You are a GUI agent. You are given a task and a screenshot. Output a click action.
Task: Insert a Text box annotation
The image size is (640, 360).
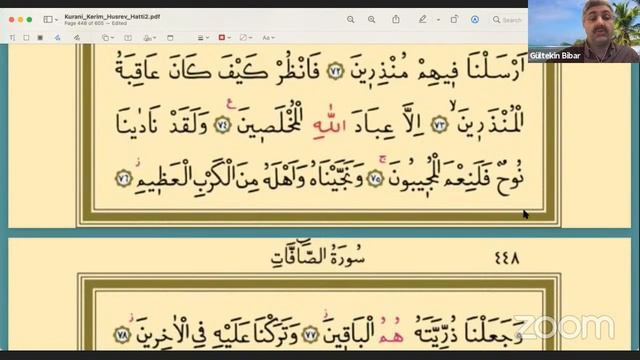[128, 38]
